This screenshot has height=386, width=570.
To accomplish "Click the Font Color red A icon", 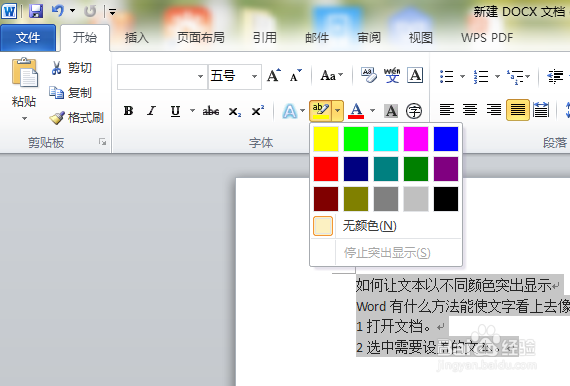I will (356, 111).
